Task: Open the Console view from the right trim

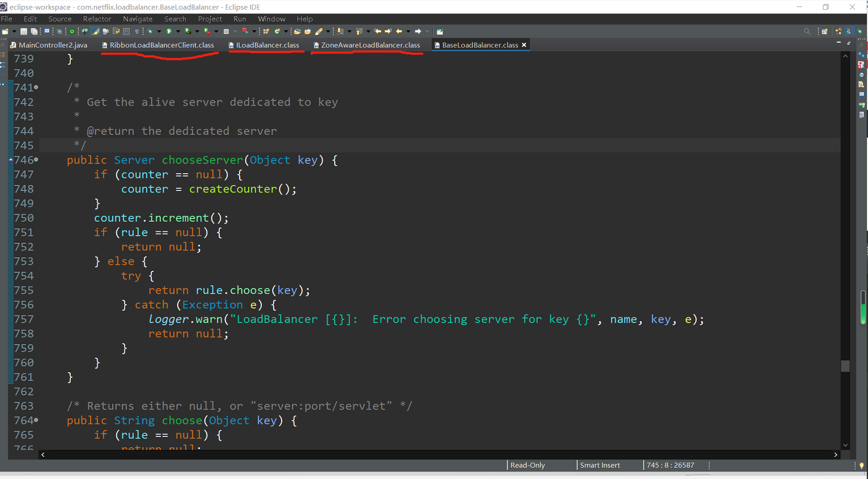Action: click(862, 94)
